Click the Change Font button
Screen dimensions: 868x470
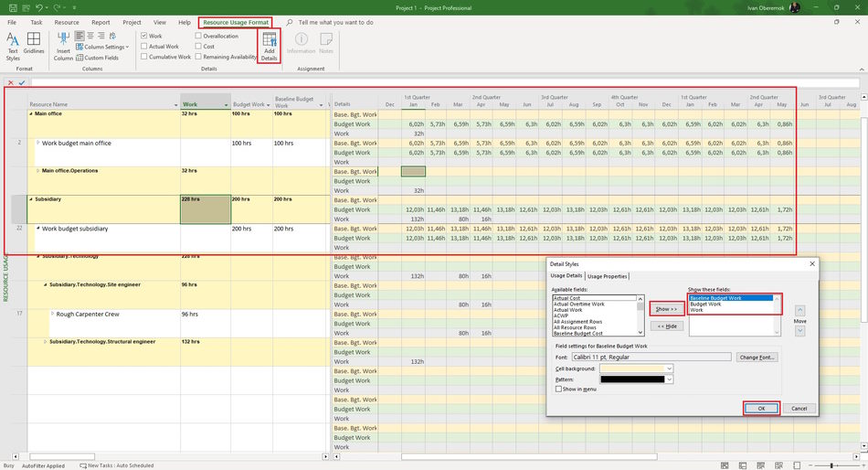(757, 357)
